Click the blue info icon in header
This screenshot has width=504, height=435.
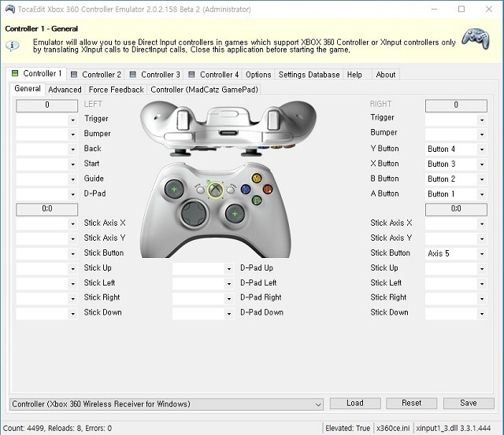point(13,46)
